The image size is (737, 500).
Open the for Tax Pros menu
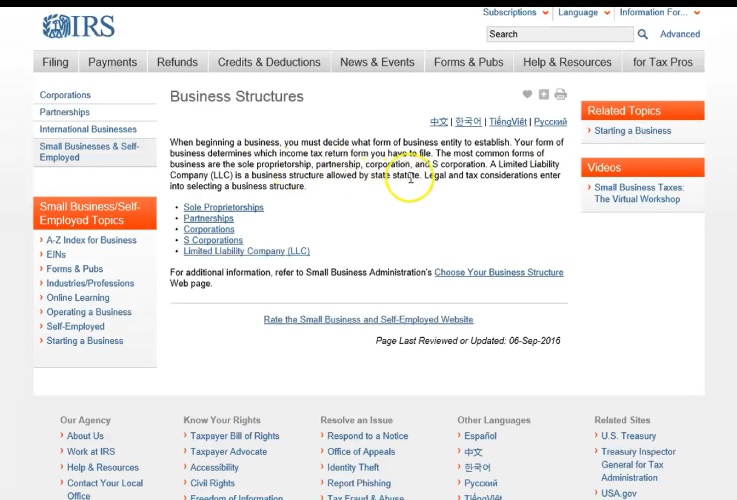pos(663,62)
